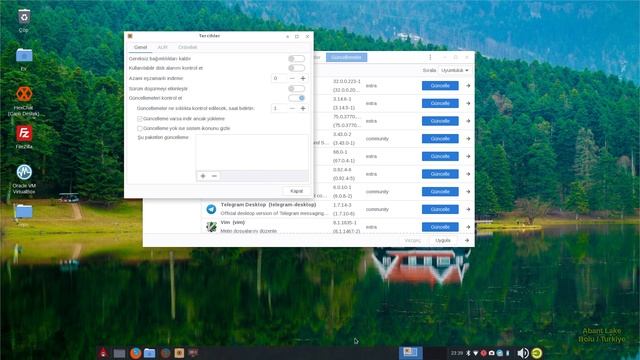Click the Bluetooth tray icon
The height and width of the screenshot is (360, 640).
(x=468, y=353)
